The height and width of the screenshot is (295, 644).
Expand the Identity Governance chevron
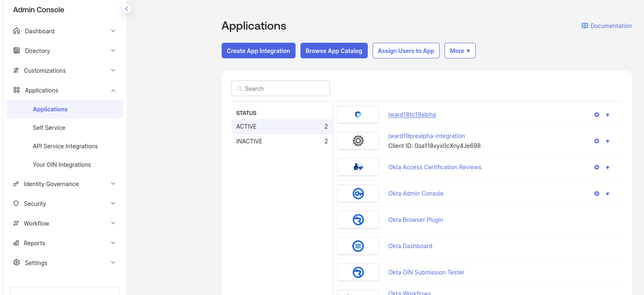(x=113, y=184)
